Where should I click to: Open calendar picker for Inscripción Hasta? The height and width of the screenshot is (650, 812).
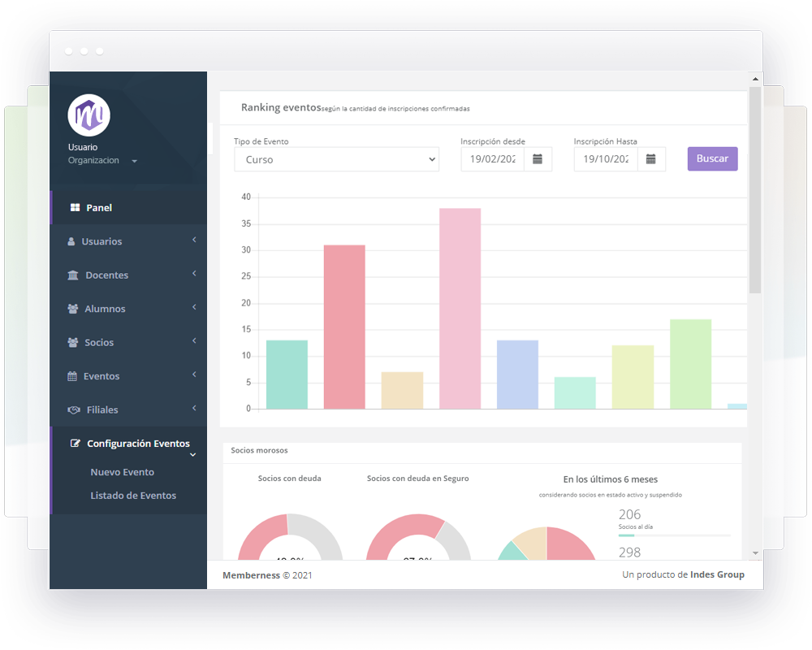(x=651, y=159)
